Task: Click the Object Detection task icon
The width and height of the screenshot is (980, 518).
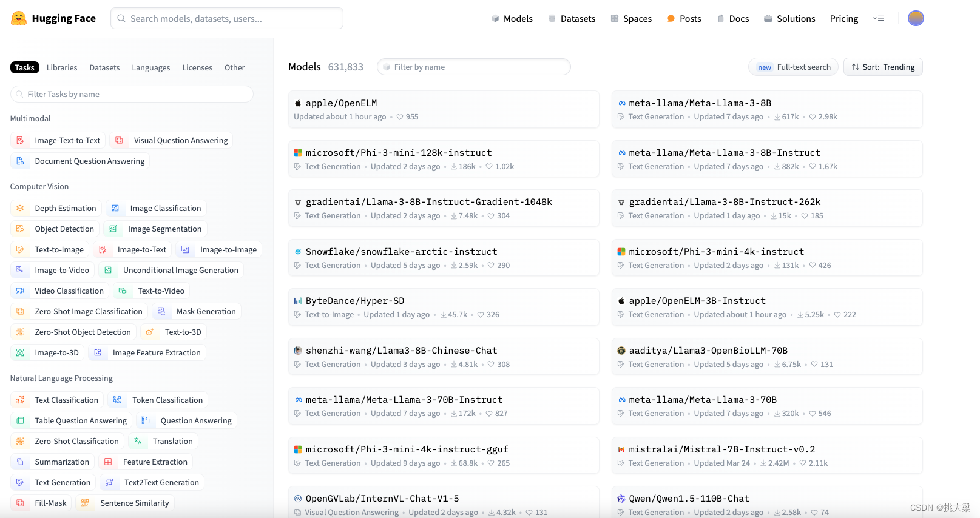Action: click(x=20, y=229)
